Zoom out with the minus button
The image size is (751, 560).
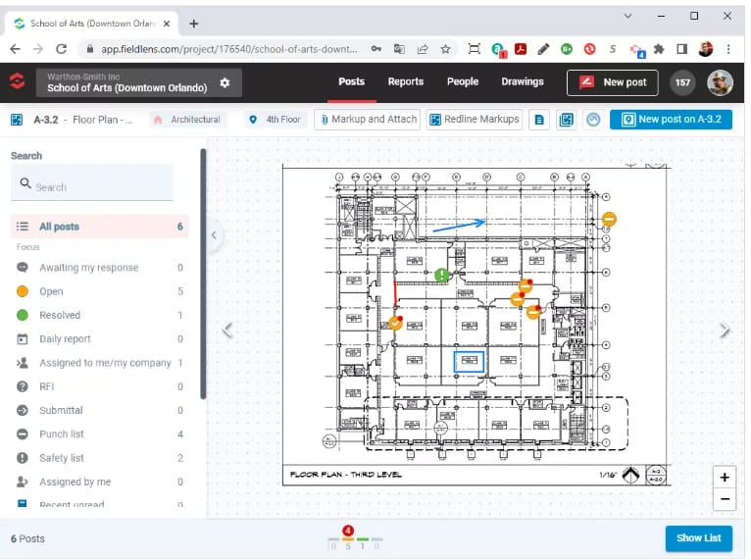(x=725, y=499)
